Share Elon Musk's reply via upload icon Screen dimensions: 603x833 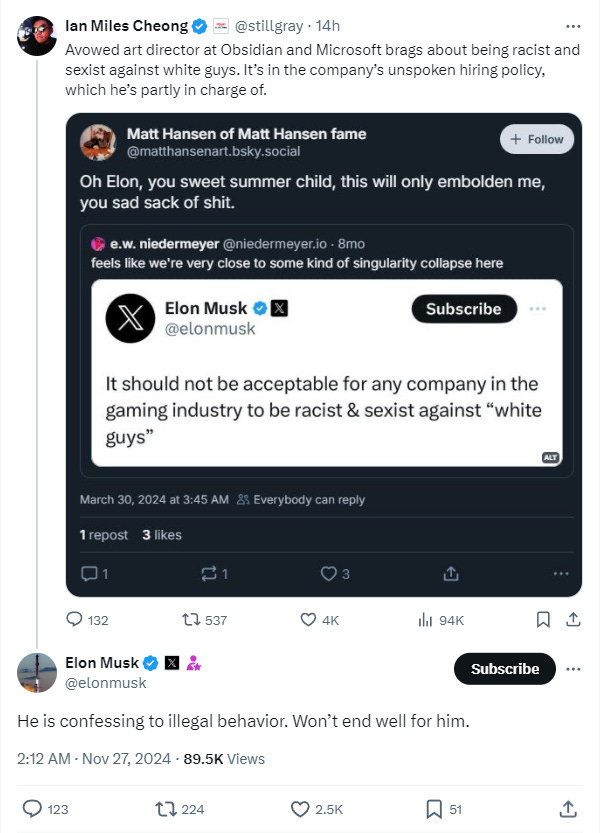(x=568, y=809)
